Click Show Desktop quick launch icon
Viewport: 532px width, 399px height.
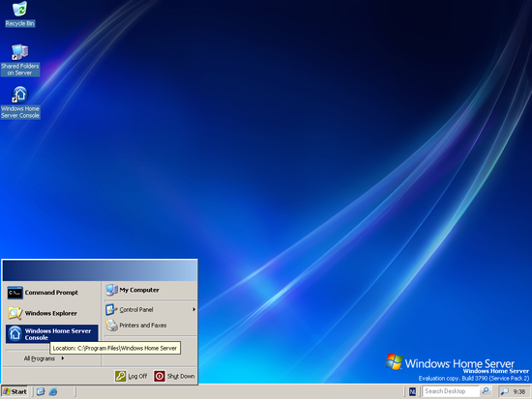coord(41,391)
